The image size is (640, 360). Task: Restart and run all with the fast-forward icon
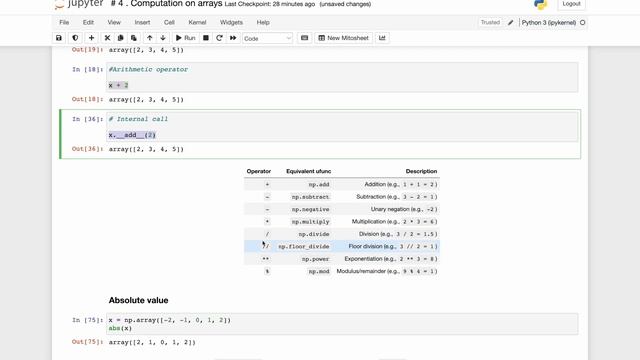point(233,38)
